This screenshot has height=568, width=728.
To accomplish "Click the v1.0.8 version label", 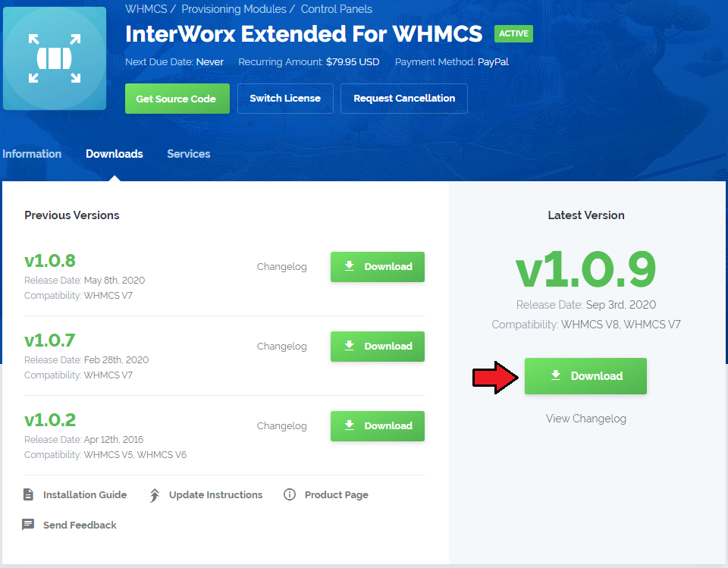I will coord(50,261).
